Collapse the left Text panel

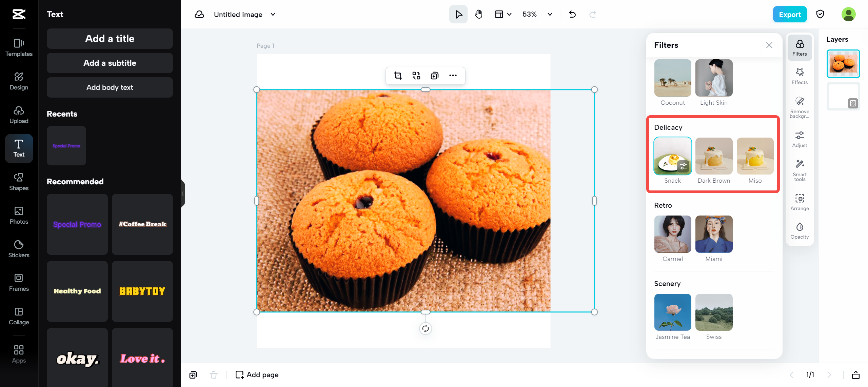(183, 194)
